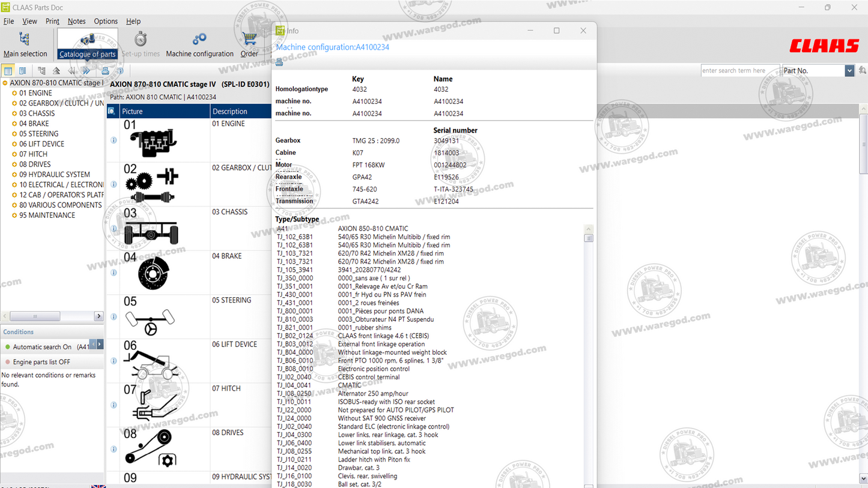Toggle Automatic search On condition
Viewport: 868px width, 488px height.
pos(8,347)
